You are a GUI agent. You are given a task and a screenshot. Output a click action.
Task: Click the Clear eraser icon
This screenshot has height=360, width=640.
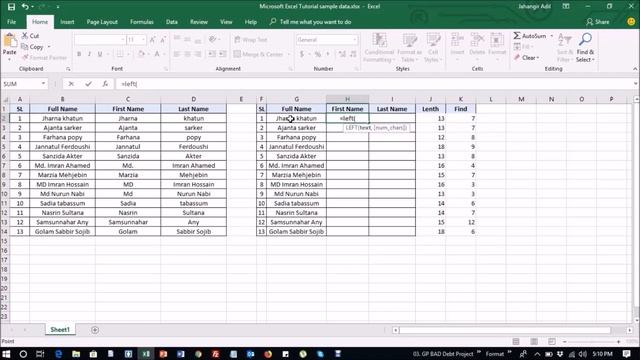coord(517,58)
